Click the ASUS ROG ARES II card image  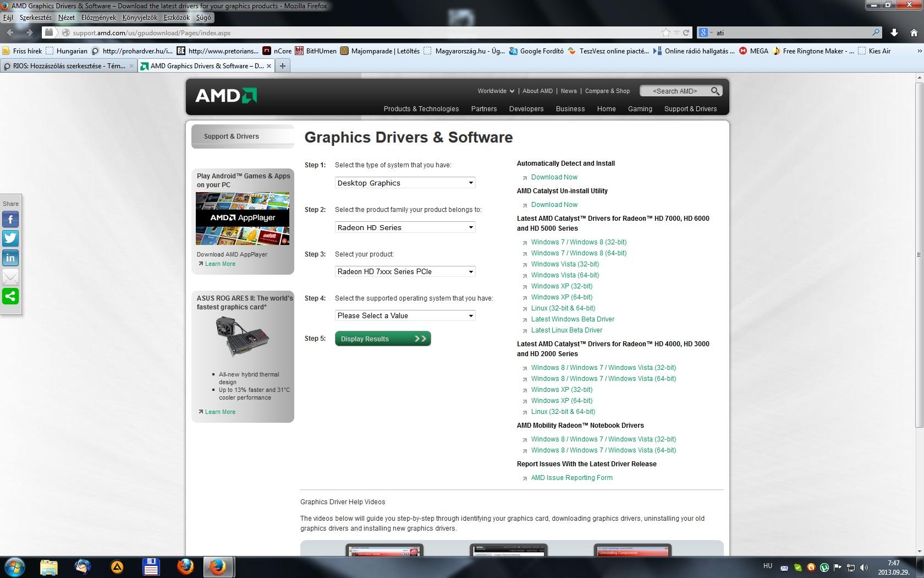pyautogui.click(x=243, y=337)
